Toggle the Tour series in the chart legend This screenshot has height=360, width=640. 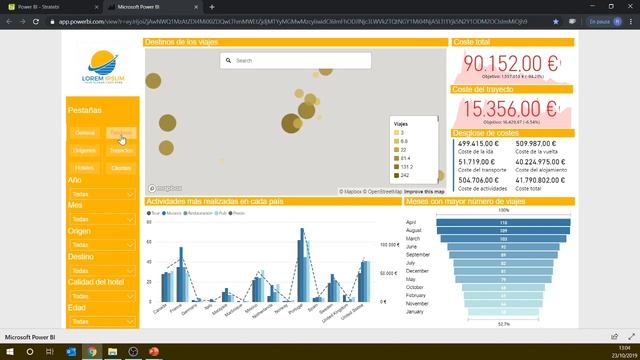pos(153,213)
